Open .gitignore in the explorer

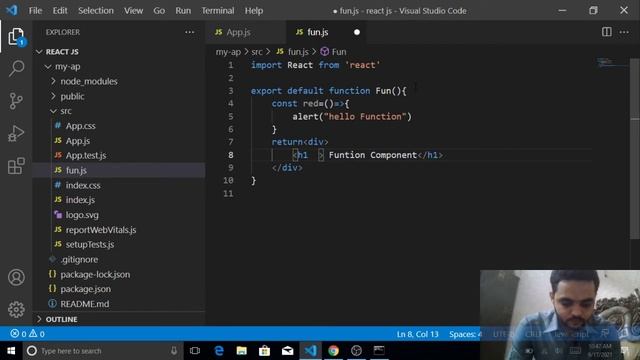pos(118,260)
